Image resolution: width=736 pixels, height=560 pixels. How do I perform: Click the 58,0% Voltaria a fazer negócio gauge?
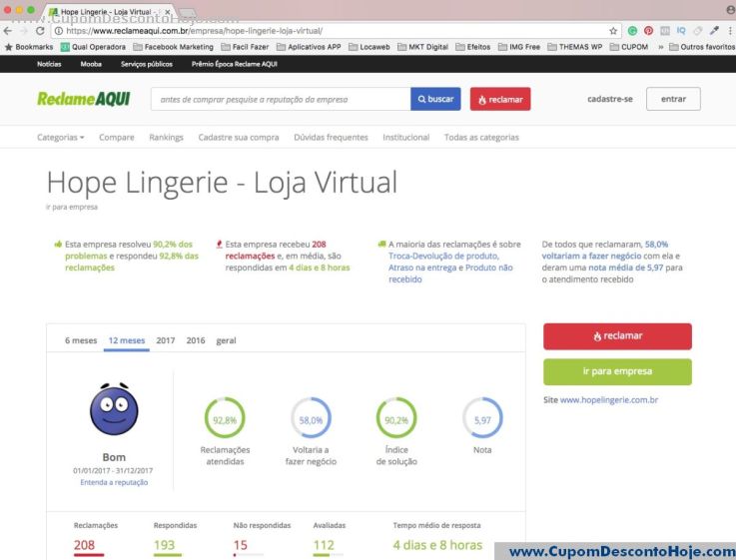[x=311, y=418]
